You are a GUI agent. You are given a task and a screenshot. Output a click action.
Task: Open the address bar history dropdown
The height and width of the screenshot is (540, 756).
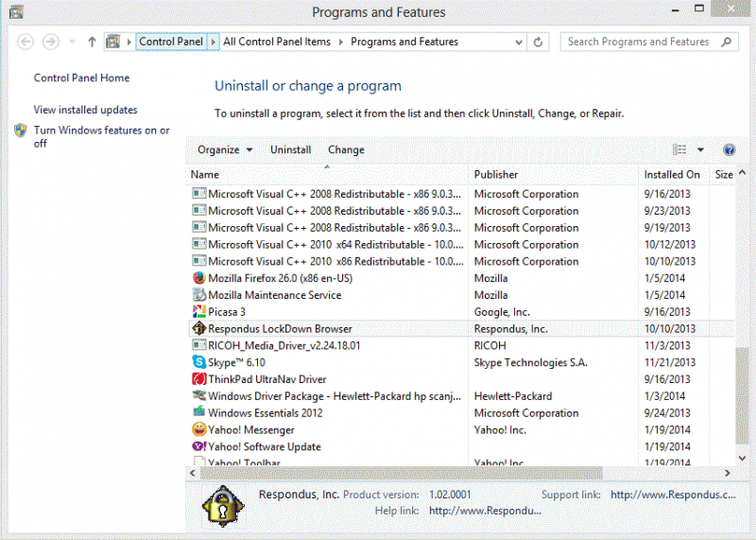tap(519, 42)
